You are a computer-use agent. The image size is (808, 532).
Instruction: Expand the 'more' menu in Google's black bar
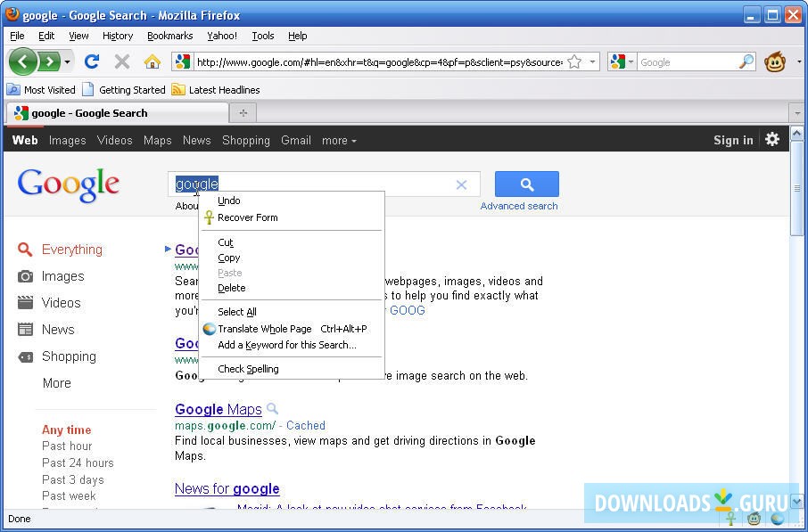(339, 140)
